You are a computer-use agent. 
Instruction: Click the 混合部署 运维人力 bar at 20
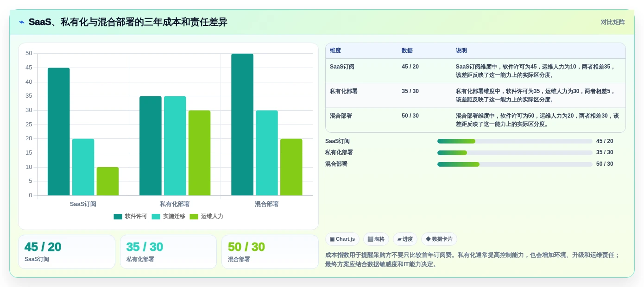pos(291,167)
